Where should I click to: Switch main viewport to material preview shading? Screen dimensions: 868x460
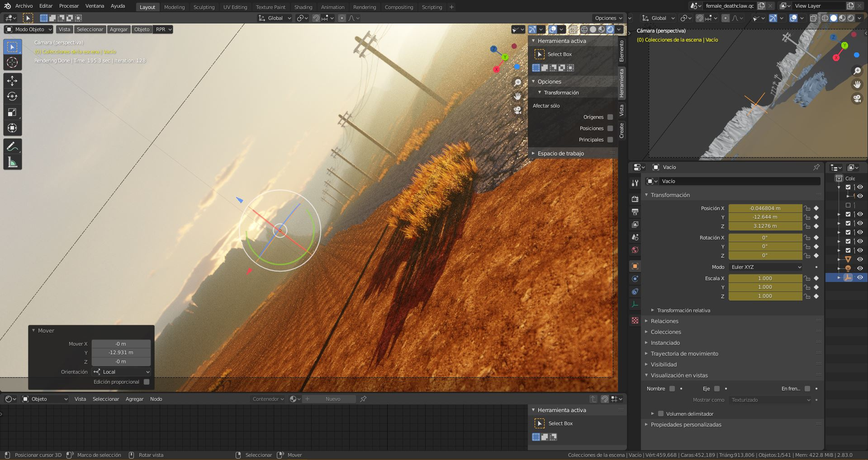[x=602, y=30]
